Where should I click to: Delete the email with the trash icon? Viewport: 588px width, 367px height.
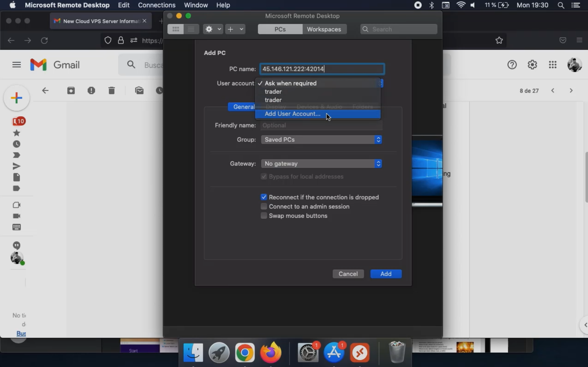111,90
